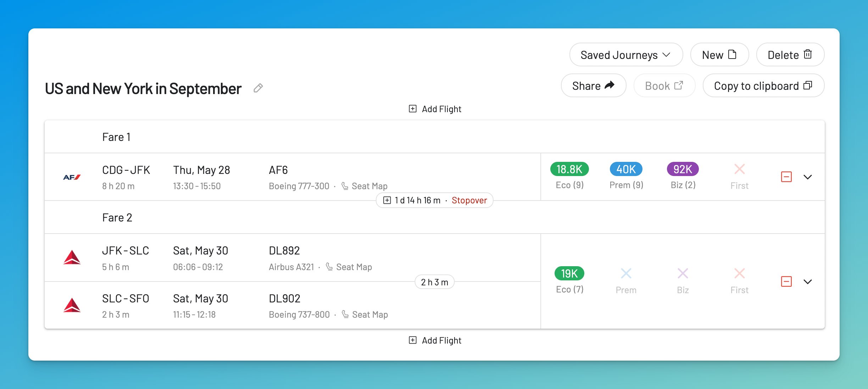
Task: Click Add Flight below the Delta segments
Action: tap(434, 340)
